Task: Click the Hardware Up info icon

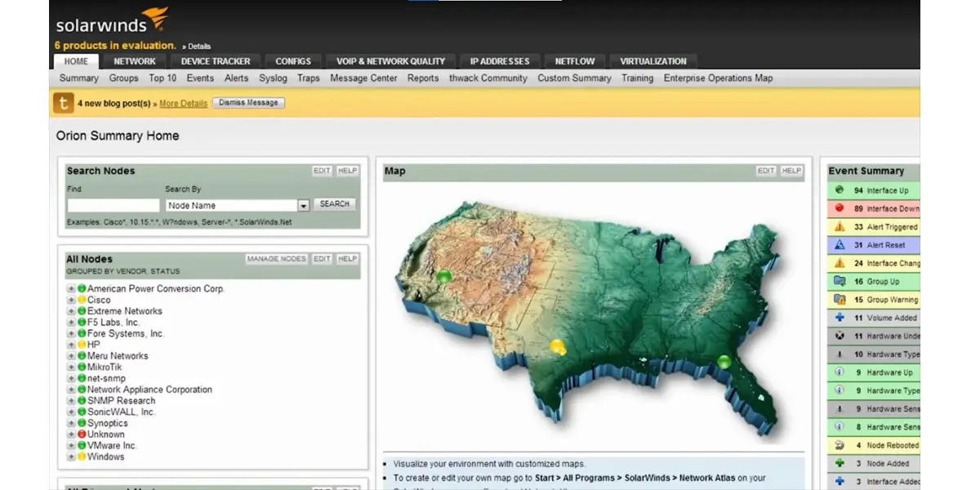Action: [839, 372]
